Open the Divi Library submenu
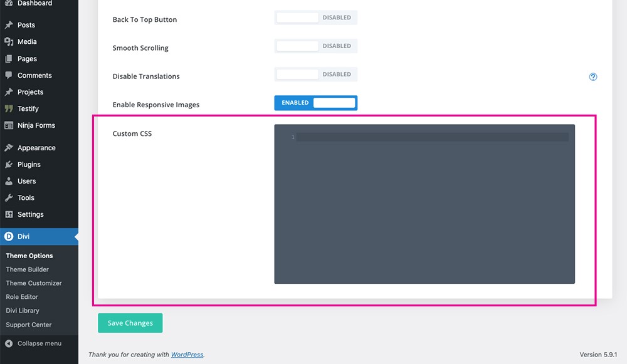The height and width of the screenshot is (364, 627). (x=23, y=311)
